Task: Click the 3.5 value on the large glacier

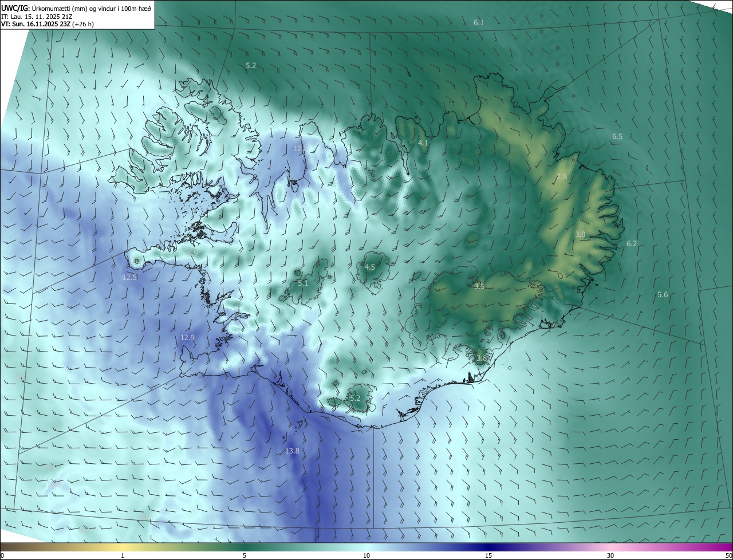Action: [480, 287]
